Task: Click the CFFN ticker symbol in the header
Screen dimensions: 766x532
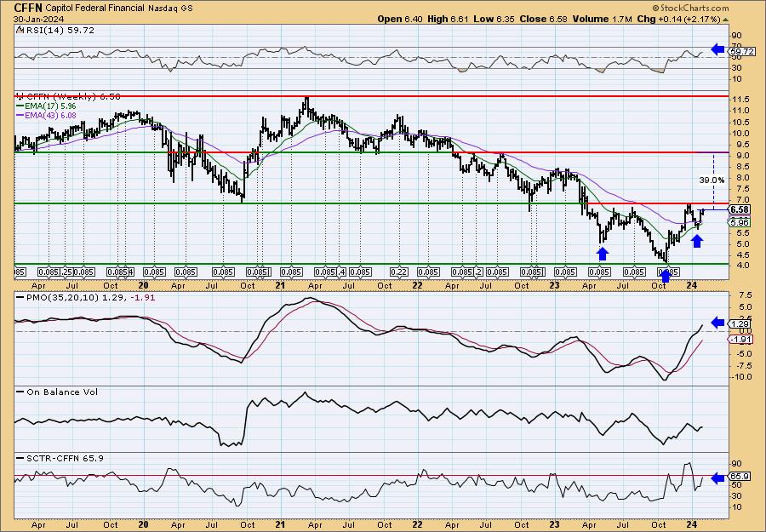Action: pos(29,8)
